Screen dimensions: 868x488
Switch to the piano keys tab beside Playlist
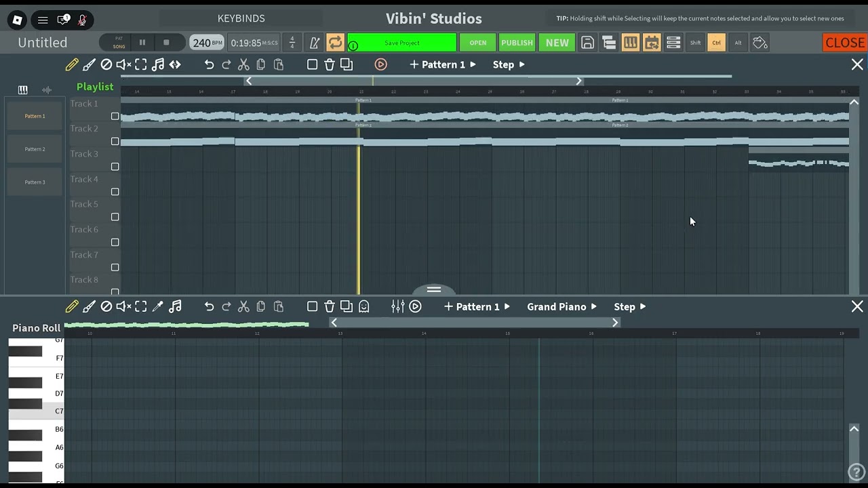click(22, 89)
